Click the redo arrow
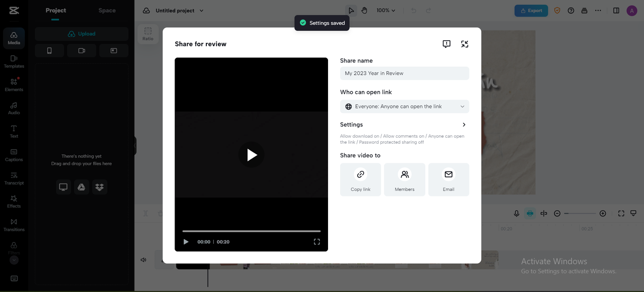The width and height of the screenshot is (644, 292). pos(429,11)
